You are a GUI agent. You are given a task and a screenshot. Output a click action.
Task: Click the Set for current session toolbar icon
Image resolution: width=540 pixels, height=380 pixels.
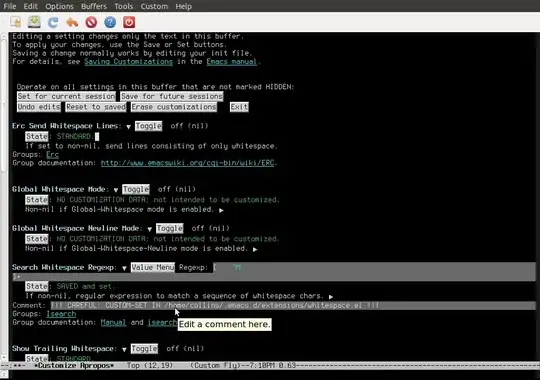tap(15, 22)
